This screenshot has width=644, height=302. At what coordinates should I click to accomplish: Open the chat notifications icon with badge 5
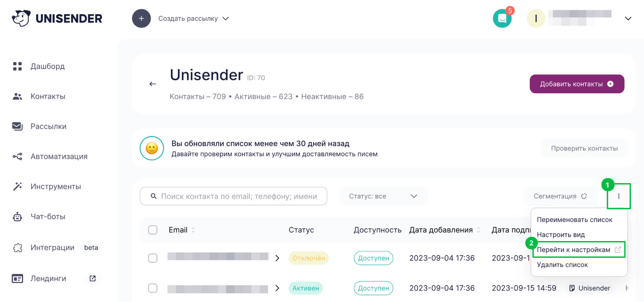pyautogui.click(x=502, y=18)
